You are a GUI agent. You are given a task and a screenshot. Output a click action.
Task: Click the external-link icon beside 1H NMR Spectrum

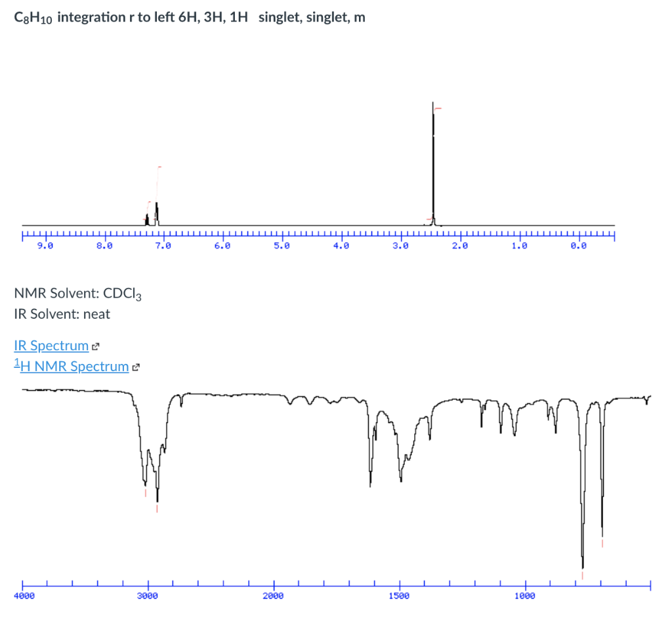[x=136, y=367]
